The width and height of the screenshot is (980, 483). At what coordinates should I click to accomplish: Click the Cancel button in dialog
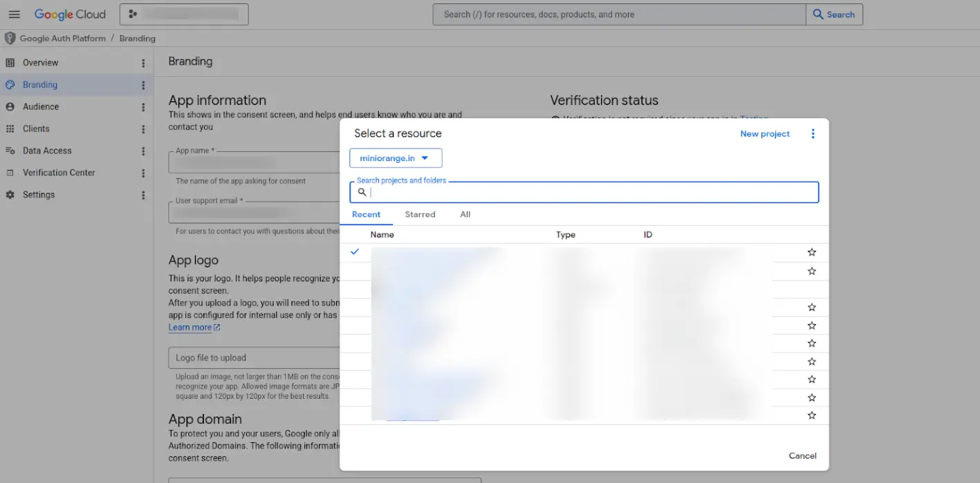coord(803,456)
